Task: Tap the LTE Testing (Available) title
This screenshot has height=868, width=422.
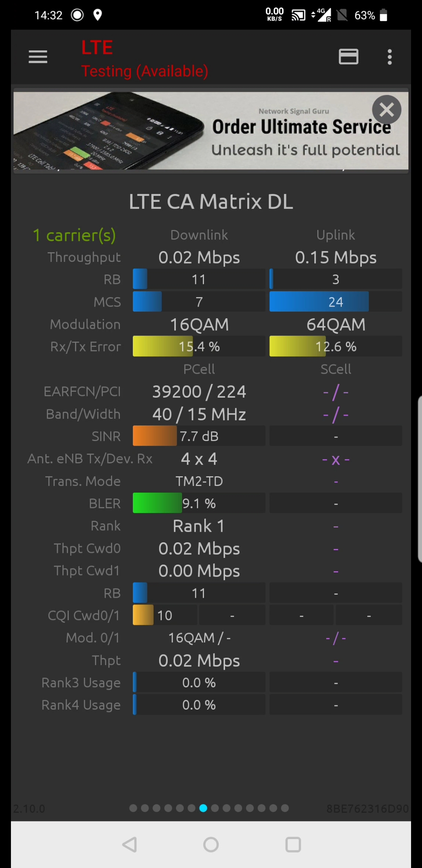Action: 145,59
